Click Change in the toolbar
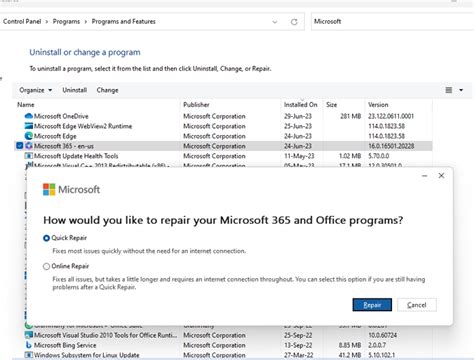 tap(107, 90)
